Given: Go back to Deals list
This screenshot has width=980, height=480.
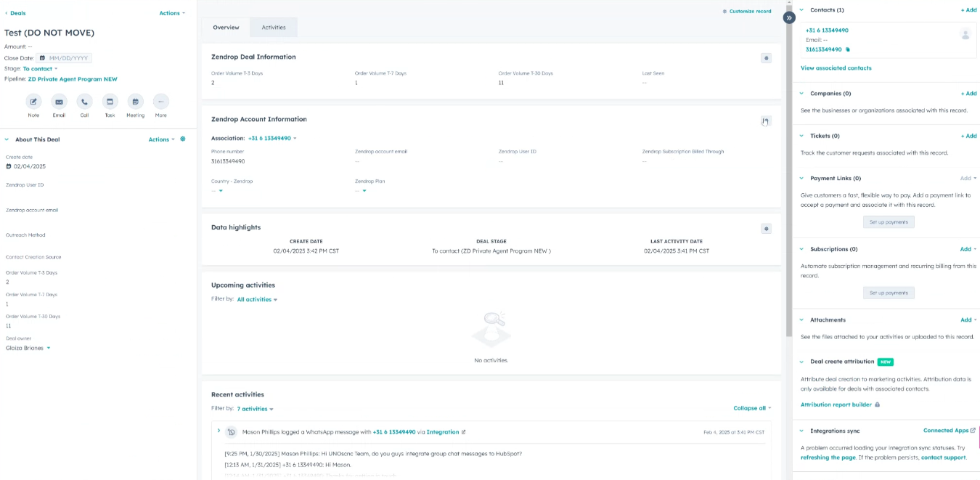Looking at the screenshot, I should point(15,13).
